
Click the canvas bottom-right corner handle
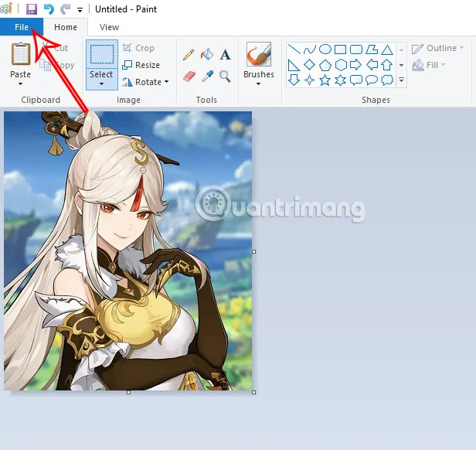point(253,392)
